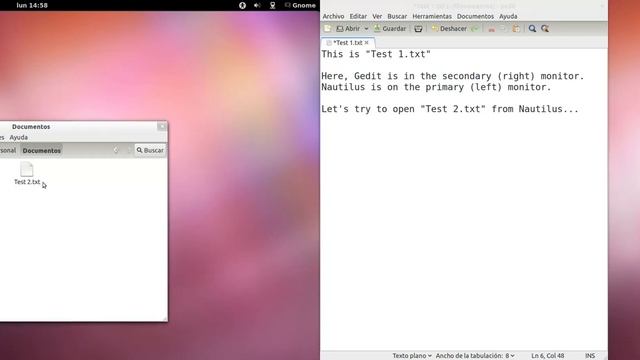Open the Archivo menu in Gedit
The image size is (640, 360).
point(333,16)
